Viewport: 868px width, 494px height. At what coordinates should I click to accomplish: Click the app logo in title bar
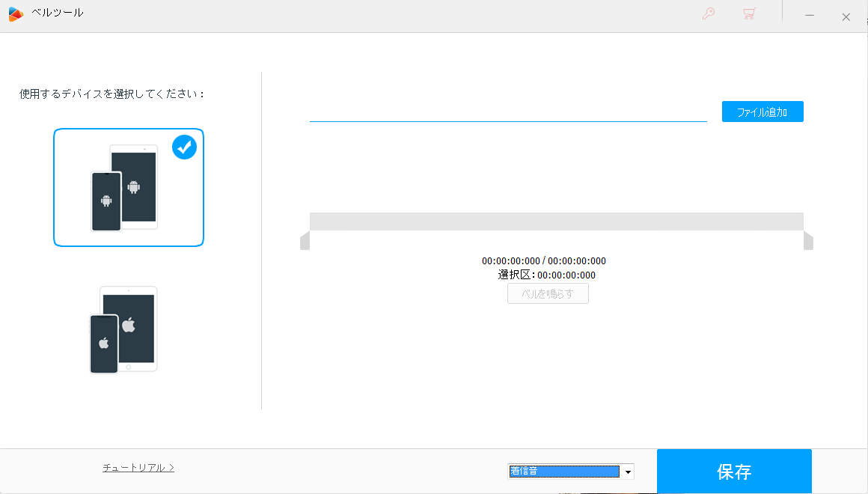click(16, 14)
